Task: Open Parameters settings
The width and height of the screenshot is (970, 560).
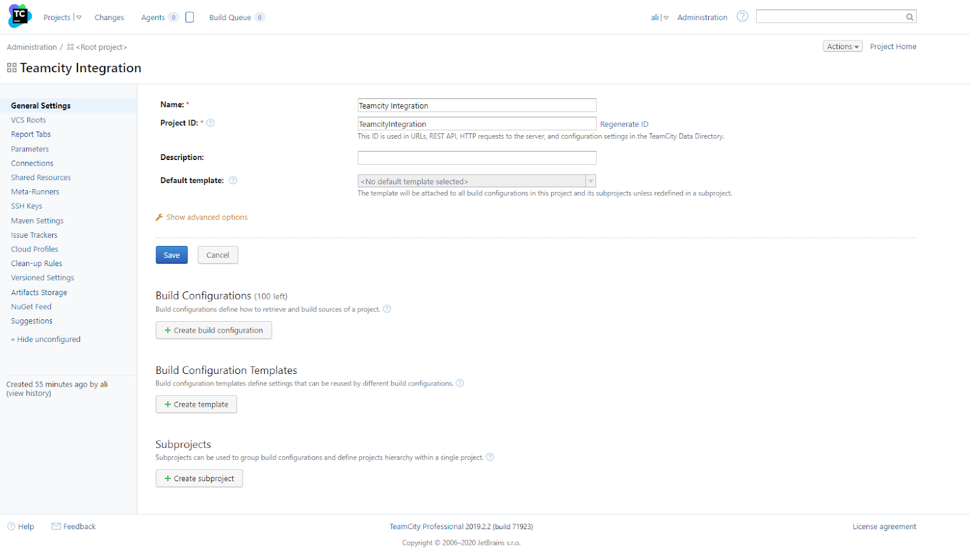Action: click(x=30, y=148)
